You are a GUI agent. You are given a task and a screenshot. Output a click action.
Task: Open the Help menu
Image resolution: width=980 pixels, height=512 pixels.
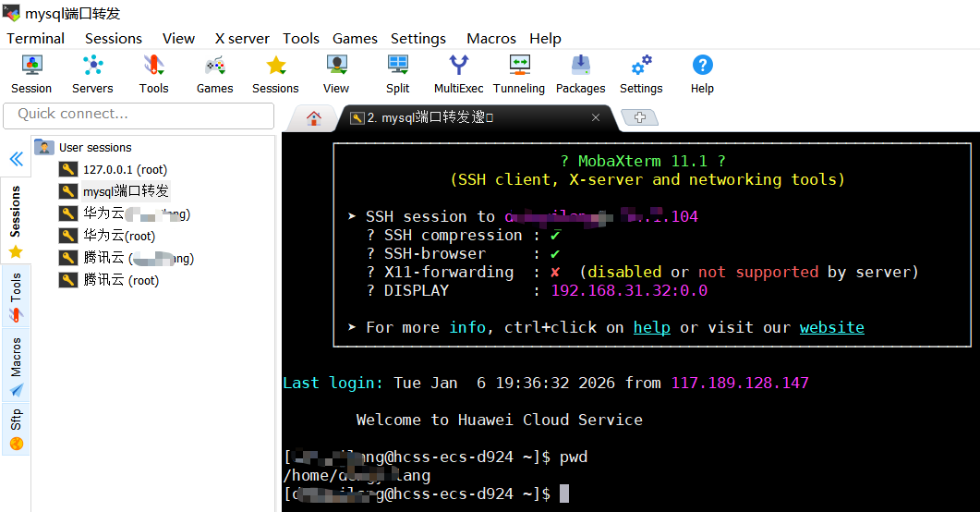(x=545, y=39)
